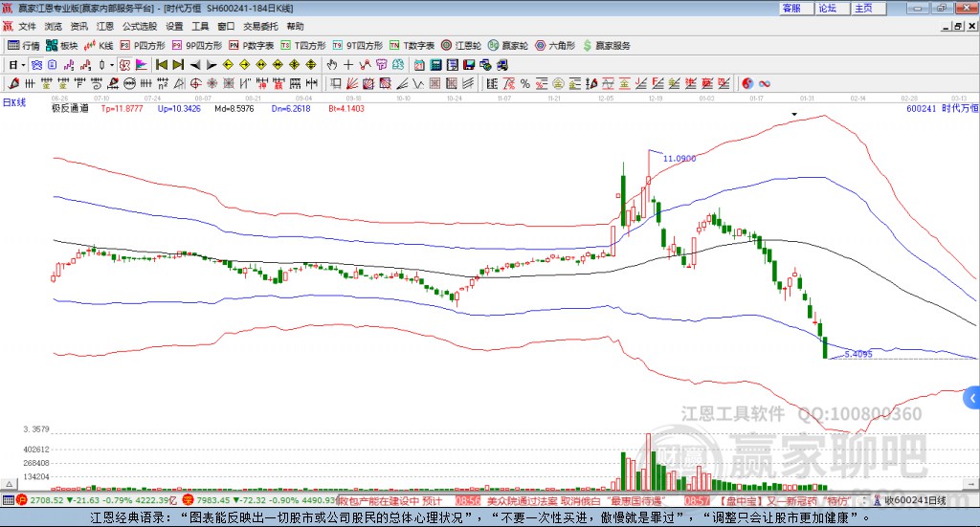Image resolution: width=980 pixels, height=527 pixels.
Task: Click the floppy disk save icon
Action: [x=469, y=65]
